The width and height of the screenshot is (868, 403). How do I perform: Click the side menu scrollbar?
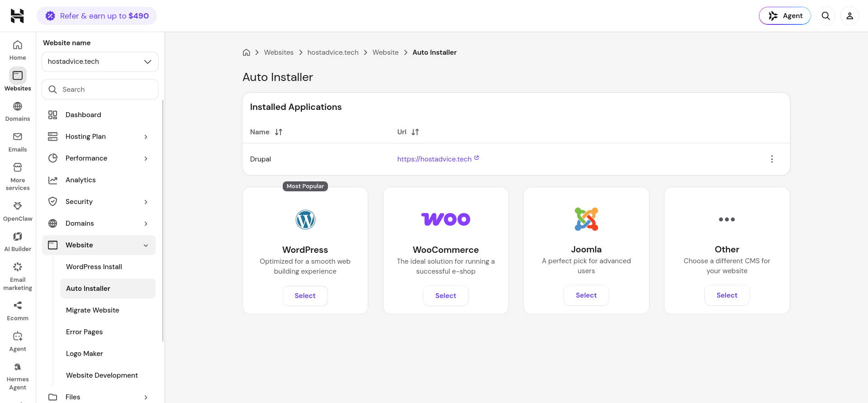(163, 221)
